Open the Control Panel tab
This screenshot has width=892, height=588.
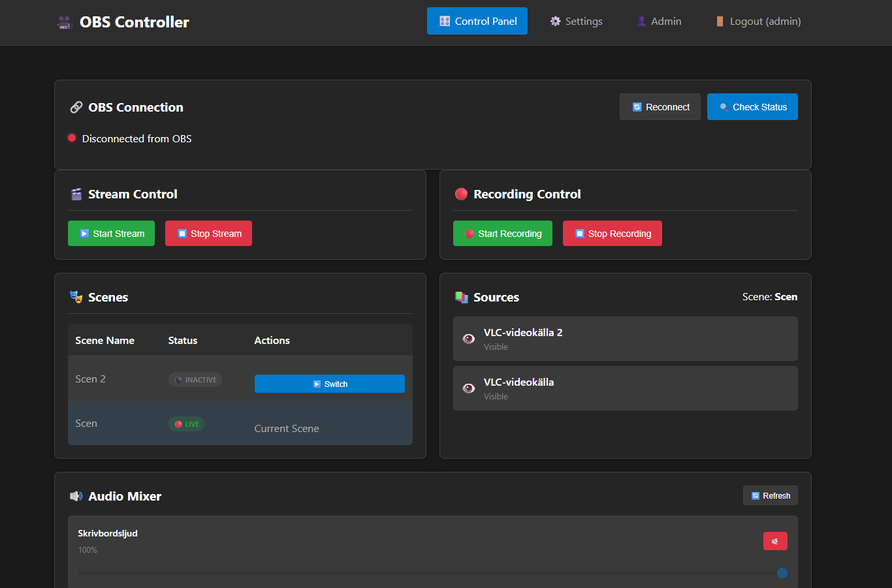tap(477, 21)
